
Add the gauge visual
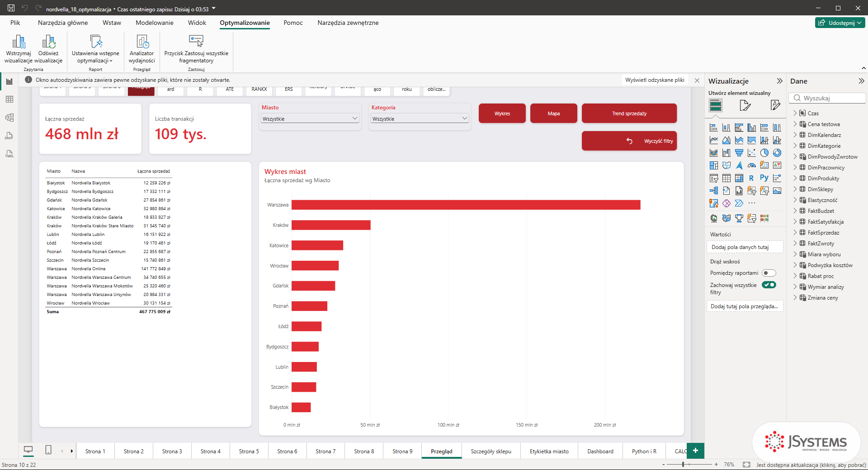[751, 165]
